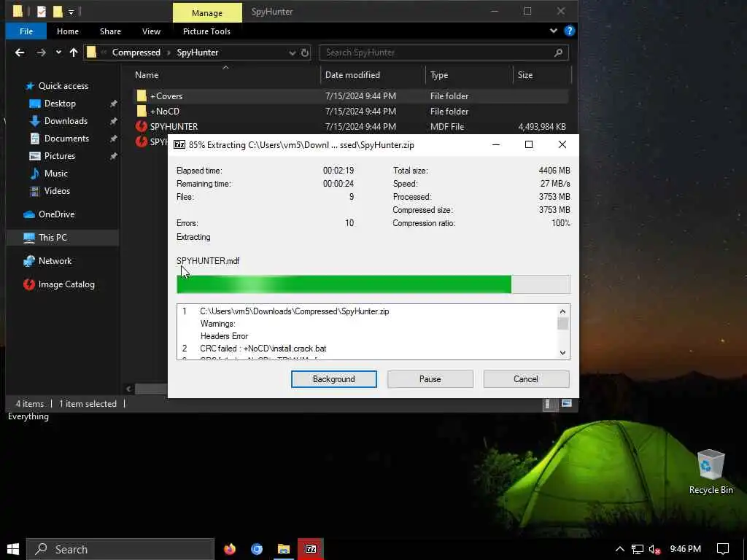Click the Background button in 7-Zip
The image size is (747, 560).
point(333,379)
